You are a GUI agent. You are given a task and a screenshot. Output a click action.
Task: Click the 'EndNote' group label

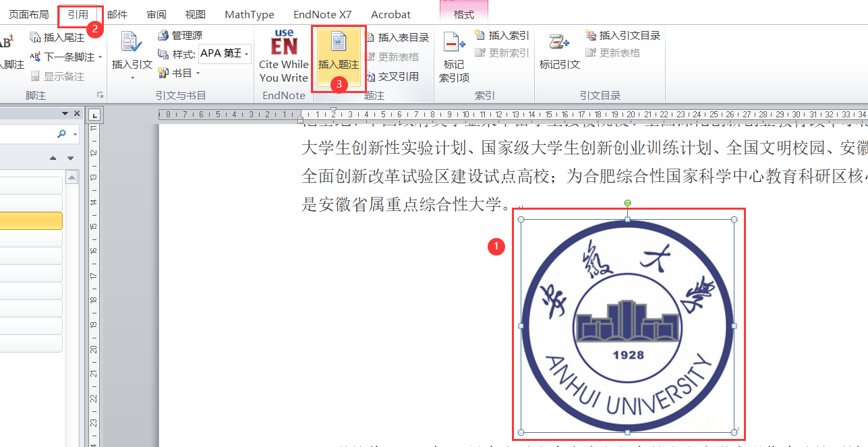point(284,96)
